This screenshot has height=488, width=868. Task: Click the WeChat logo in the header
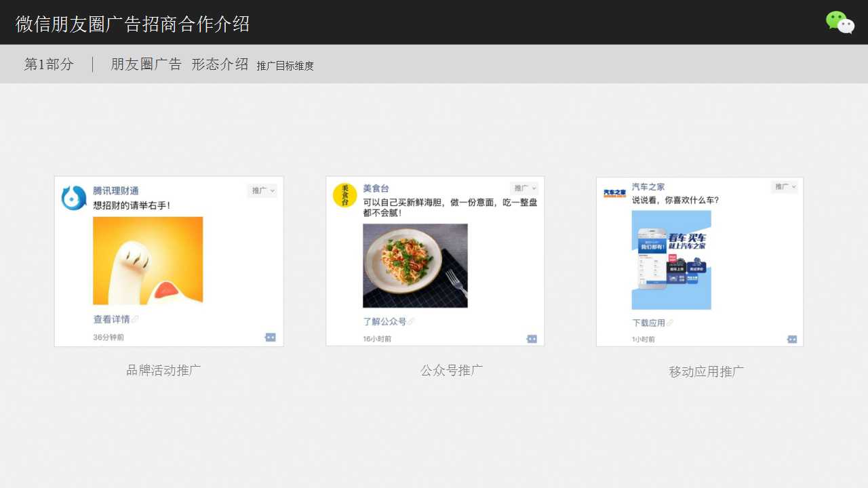[x=840, y=22]
